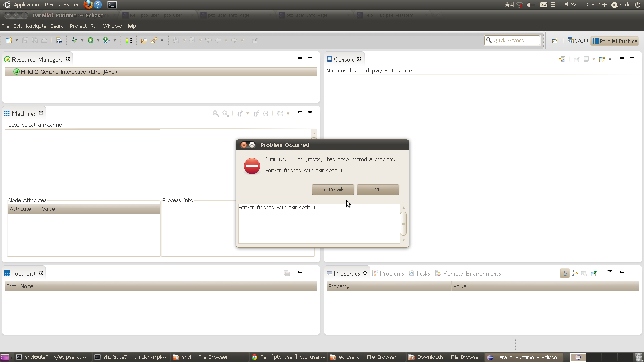Click the Open Console icon
This screenshot has width=644, height=362.
pos(602,59)
